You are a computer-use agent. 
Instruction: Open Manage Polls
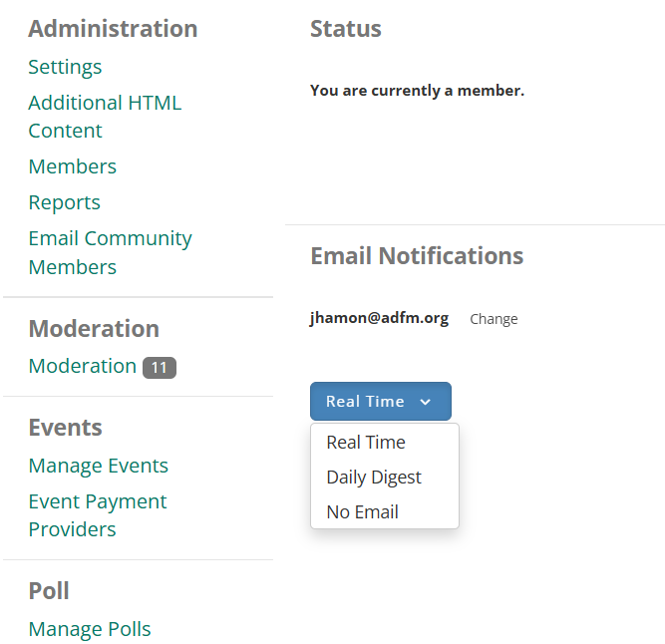click(90, 629)
